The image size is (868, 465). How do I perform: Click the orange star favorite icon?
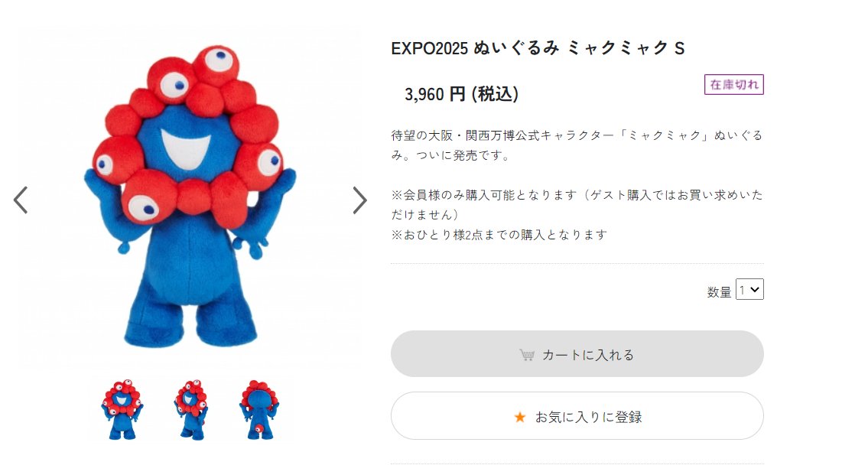[520, 417]
